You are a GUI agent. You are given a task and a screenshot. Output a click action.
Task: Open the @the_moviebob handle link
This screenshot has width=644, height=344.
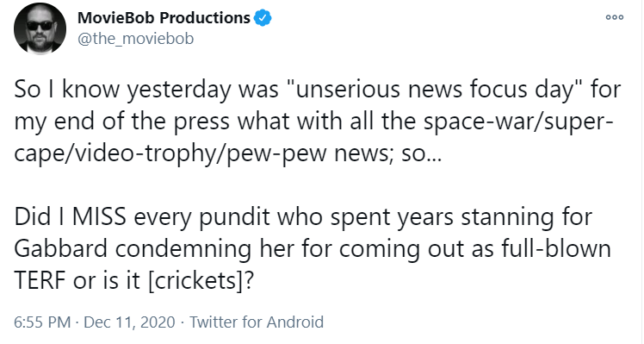(x=135, y=39)
